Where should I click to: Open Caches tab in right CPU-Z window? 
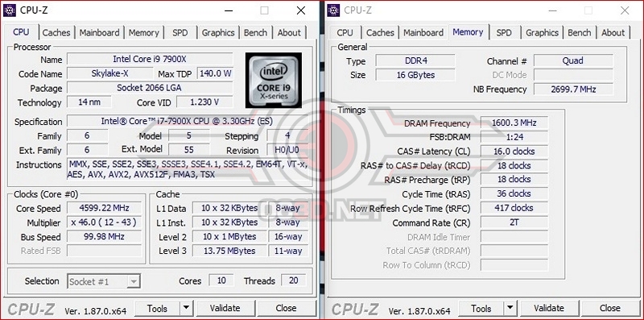pyautogui.click(x=380, y=32)
